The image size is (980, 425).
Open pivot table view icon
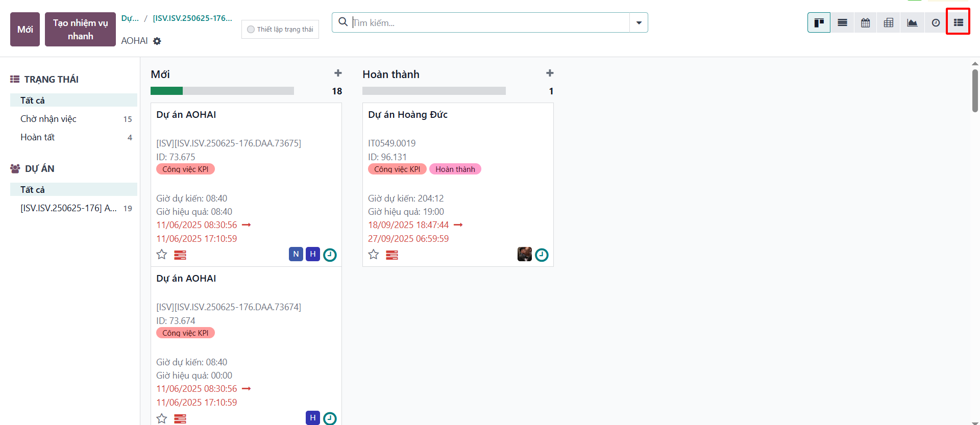pyautogui.click(x=889, y=22)
